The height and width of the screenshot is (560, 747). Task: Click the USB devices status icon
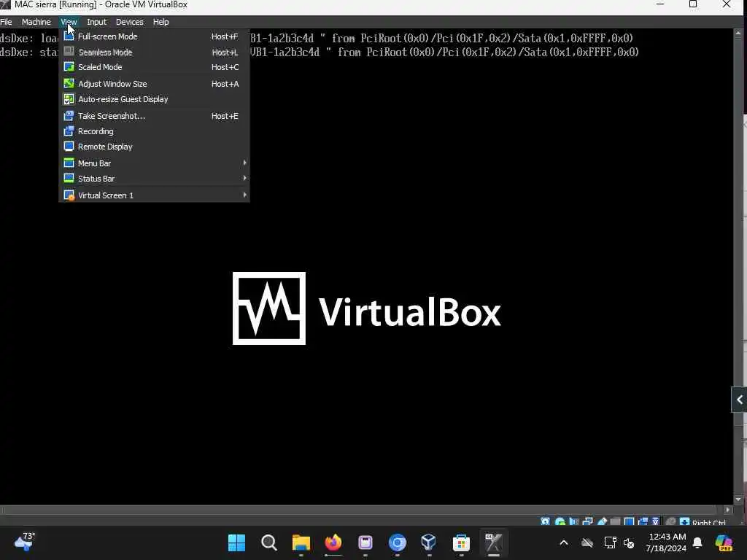click(x=602, y=522)
